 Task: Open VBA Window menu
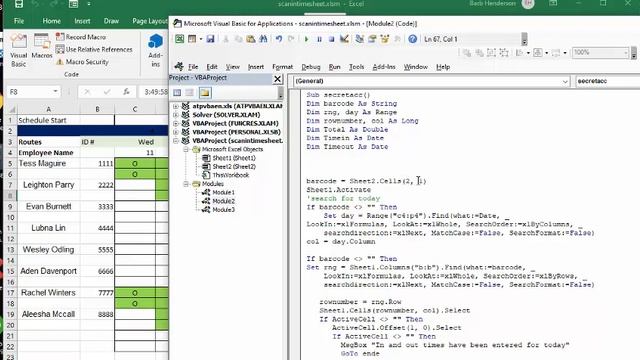[x=416, y=67]
